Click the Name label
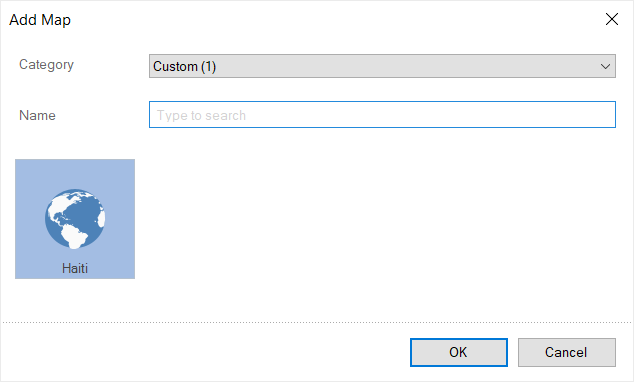Screen dimensions: 634x382 37,115
